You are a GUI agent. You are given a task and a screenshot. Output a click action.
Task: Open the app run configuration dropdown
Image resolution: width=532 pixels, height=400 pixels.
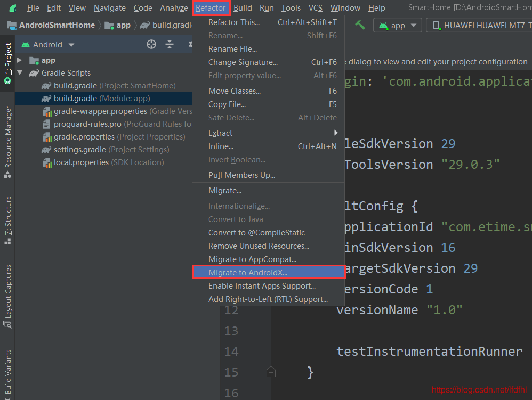397,25
